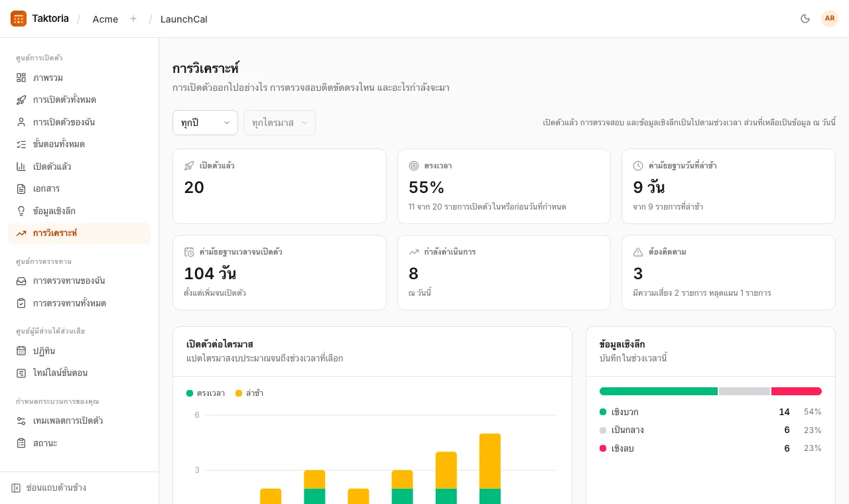The height and width of the screenshot is (504, 849).
Task: Open ปฏิทิน from the sidebar menu
Action: [79, 351]
